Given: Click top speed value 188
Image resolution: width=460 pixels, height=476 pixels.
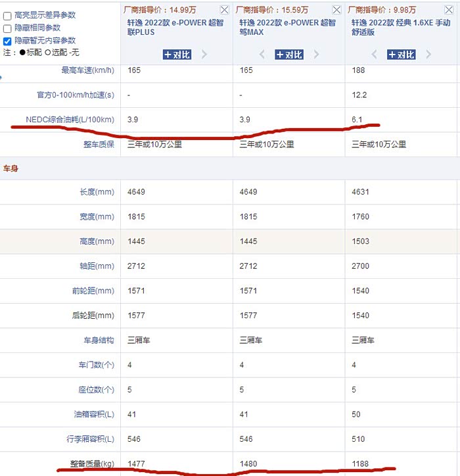Looking at the screenshot, I should coord(358,70).
